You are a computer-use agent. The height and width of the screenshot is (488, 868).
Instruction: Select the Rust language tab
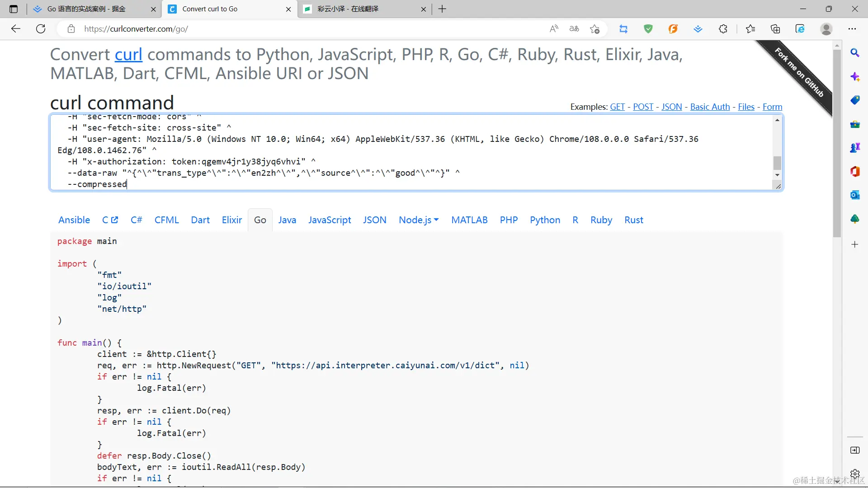pyautogui.click(x=633, y=220)
